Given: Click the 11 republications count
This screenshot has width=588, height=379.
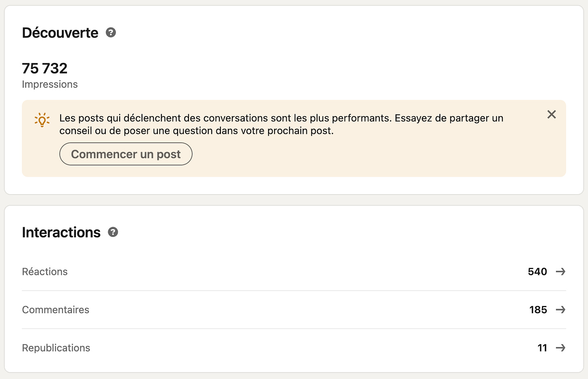Looking at the screenshot, I should coord(542,348).
